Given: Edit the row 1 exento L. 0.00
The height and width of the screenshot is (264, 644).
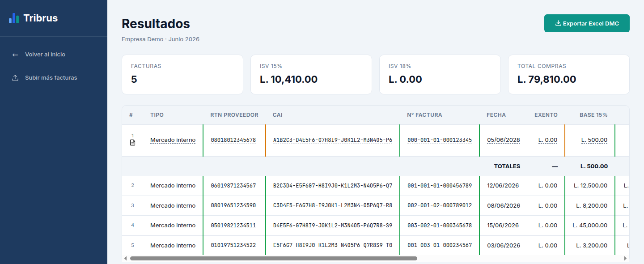Looking at the screenshot, I should [548, 140].
